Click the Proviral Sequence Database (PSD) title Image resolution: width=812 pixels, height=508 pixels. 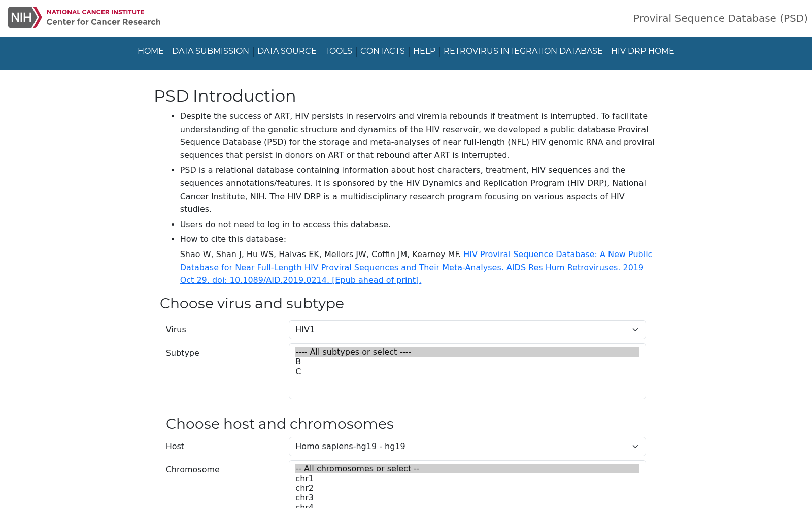721,18
